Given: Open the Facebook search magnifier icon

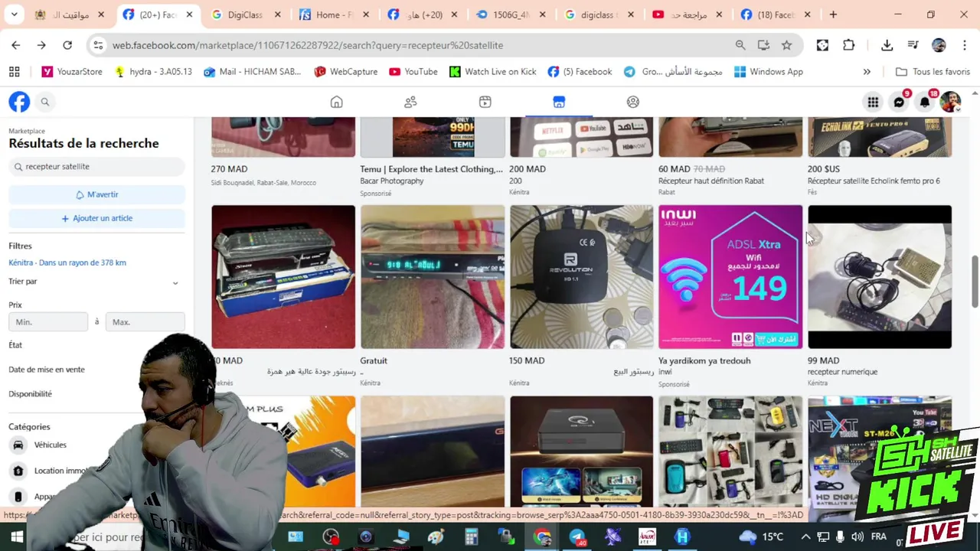Looking at the screenshot, I should 45,102.
